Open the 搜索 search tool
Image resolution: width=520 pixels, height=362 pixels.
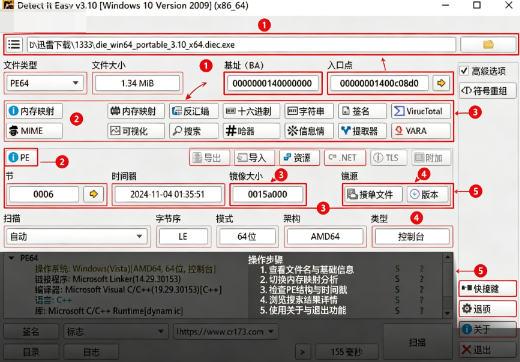[x=194, y=131]
